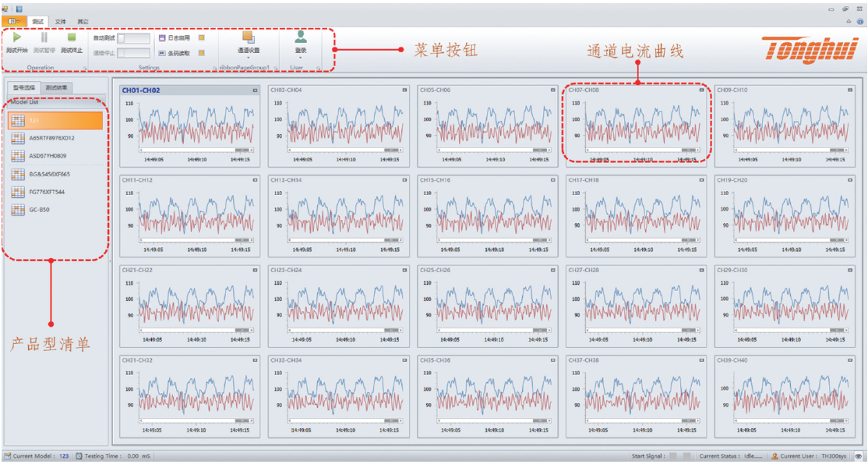Open the 通道设置 dropdown
This screenshot has height=464, width=868.
coord(248,44)
